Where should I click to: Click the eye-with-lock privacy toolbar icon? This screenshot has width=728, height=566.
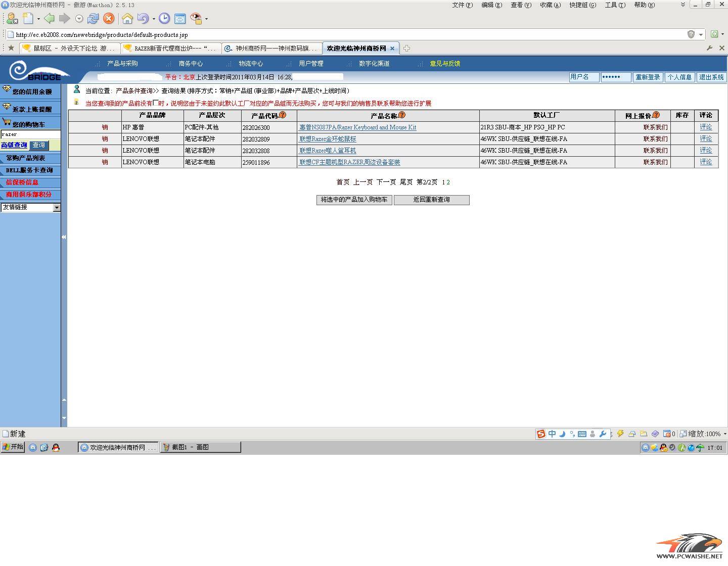(x=196, y=19)
